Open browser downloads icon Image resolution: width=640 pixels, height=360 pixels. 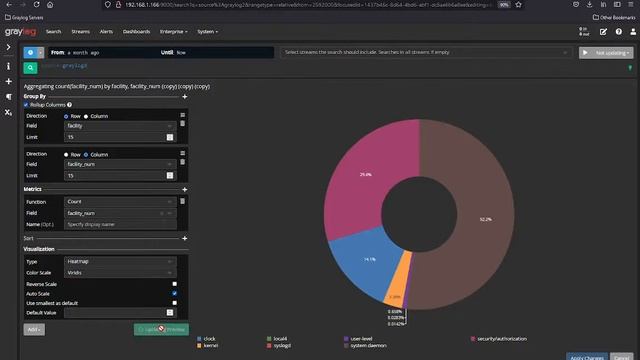(589, 4)
